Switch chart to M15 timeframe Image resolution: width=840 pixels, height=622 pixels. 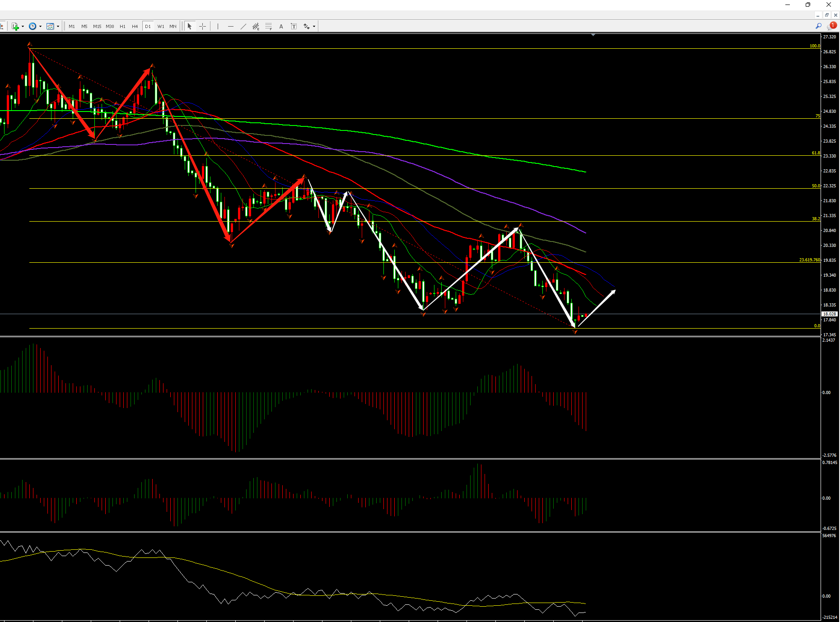point(97,27)
